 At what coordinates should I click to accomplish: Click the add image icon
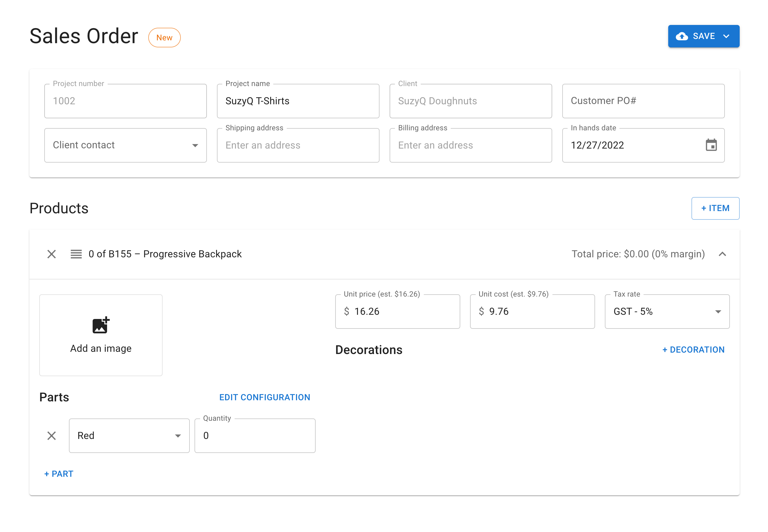point(101,325)
